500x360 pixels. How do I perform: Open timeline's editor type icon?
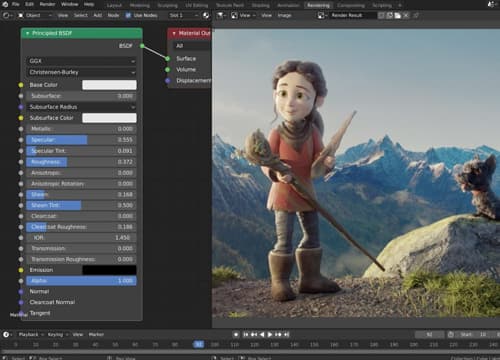[x=7, y=334]
